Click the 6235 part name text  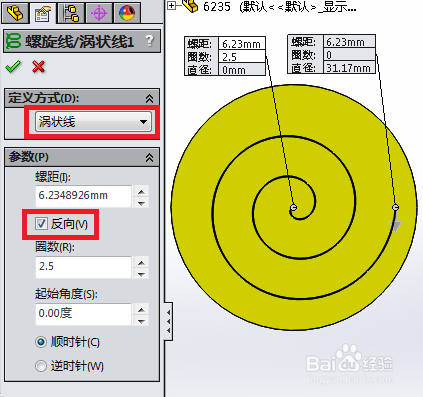(217, 7)
